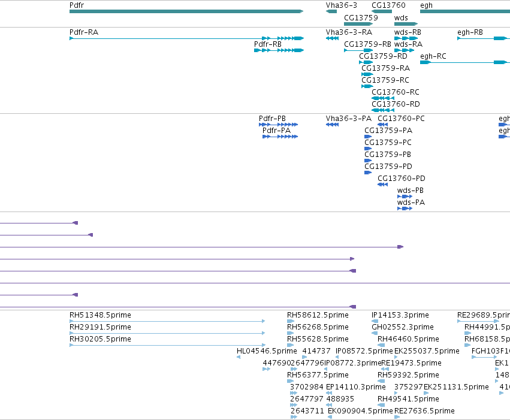510x420 pixels.
Task: Open the CG13759-RA transcript label
Action: 385,68
